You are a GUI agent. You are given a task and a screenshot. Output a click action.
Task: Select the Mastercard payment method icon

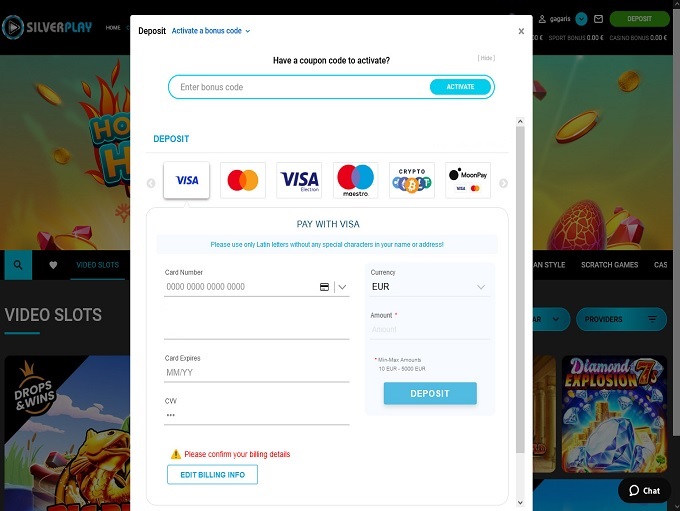click(243, 180)
